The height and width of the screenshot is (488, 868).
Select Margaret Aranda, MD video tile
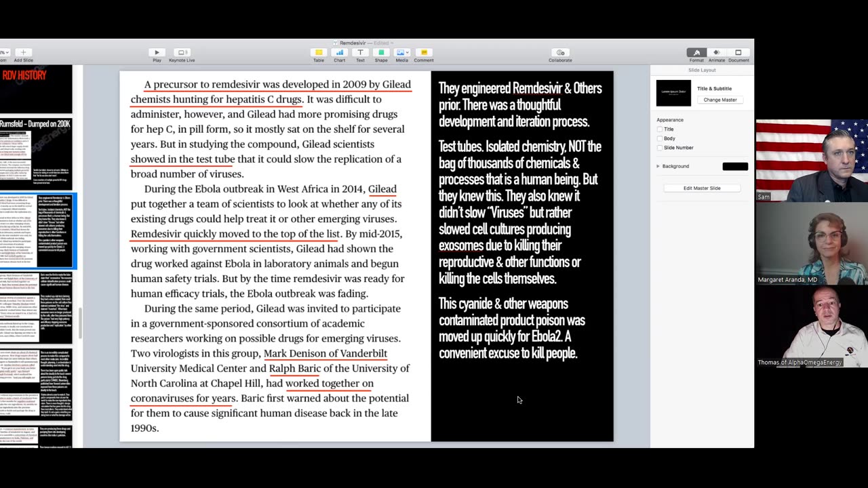812,244
